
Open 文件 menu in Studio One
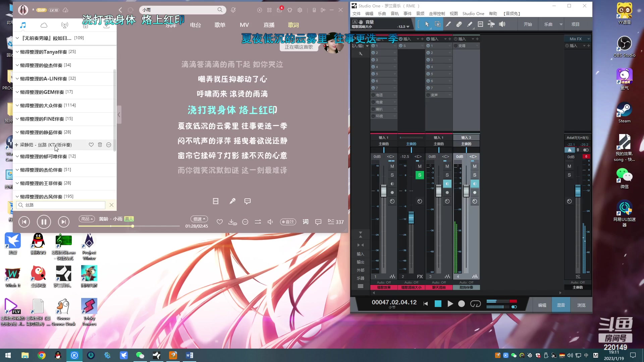click(x=357, y=14)
